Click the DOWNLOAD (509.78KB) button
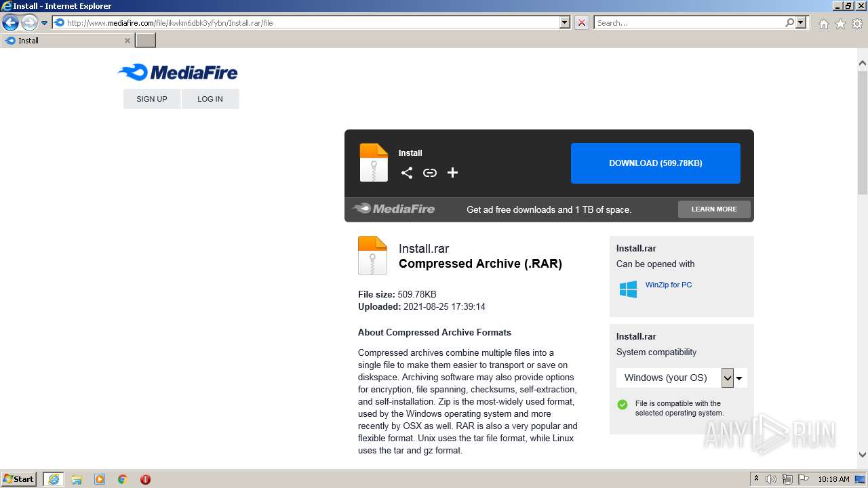 [656, 163]
